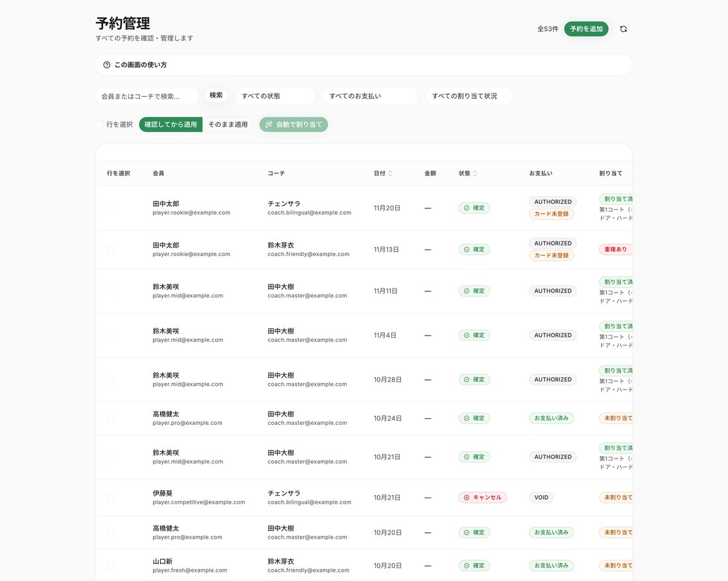Click member 高橋健太 in 10月20日 row
The height and width of the screenshot is (581, 728).
tap(165, 529)
